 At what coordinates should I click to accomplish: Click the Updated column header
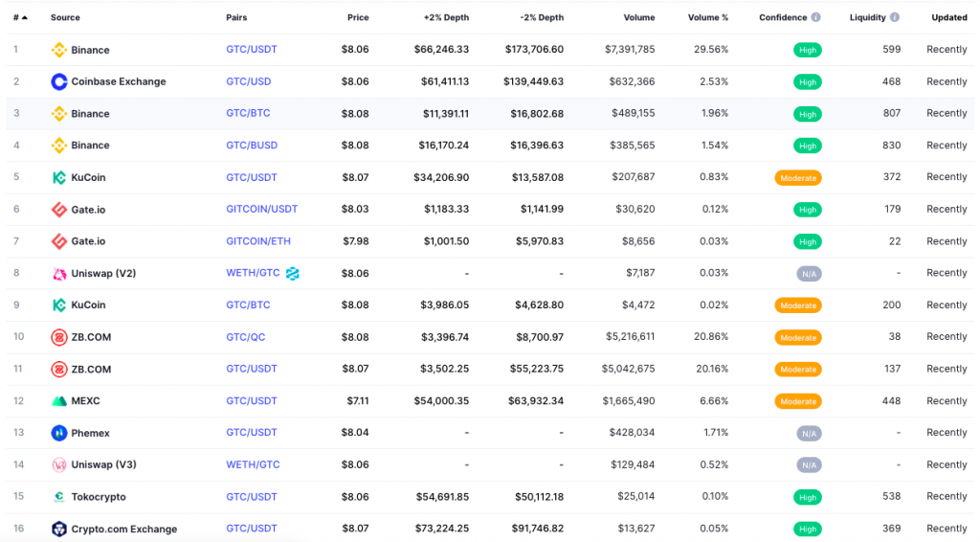click(948, 17)
